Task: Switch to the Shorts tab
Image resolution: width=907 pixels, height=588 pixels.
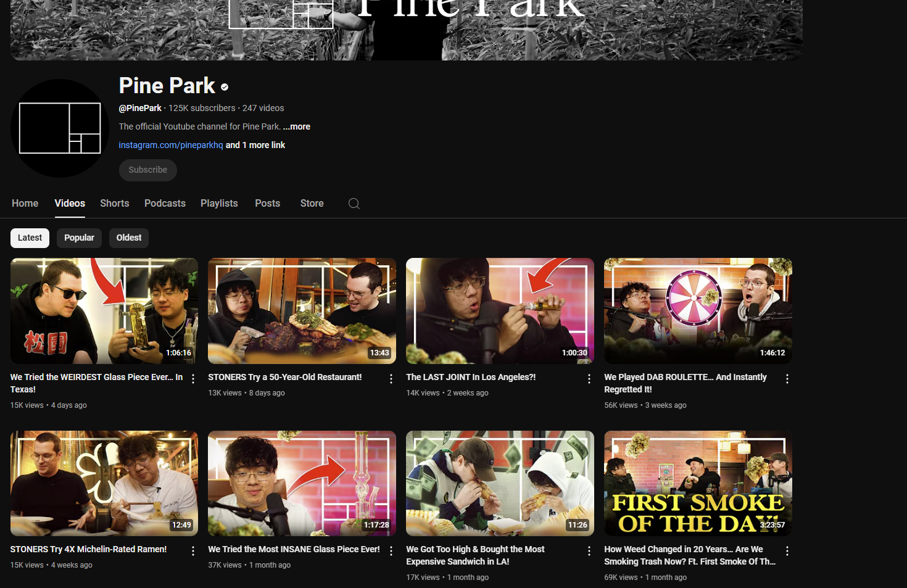Action: (x=115, y=204)
